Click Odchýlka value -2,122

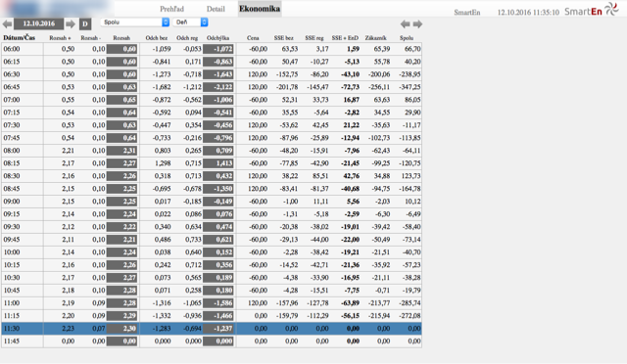coord(218,87)
